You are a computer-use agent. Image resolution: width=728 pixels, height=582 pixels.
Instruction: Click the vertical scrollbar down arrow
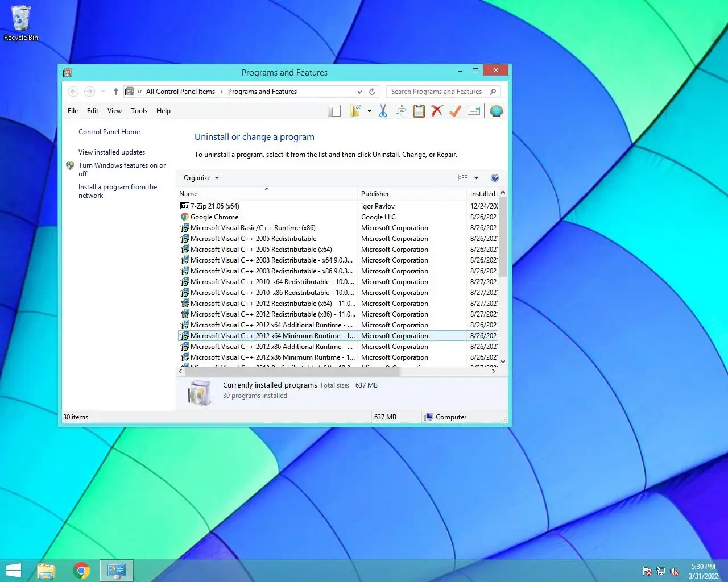pos(503,361)
